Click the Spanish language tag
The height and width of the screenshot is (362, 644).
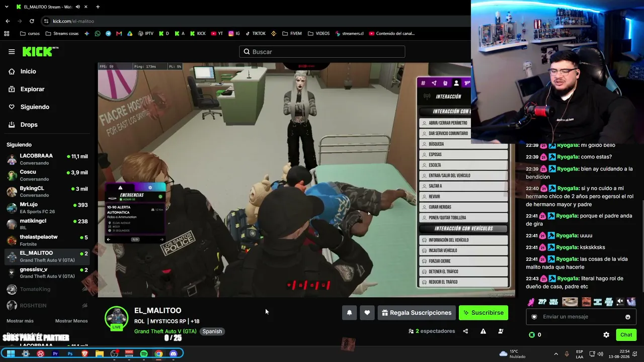212,331
